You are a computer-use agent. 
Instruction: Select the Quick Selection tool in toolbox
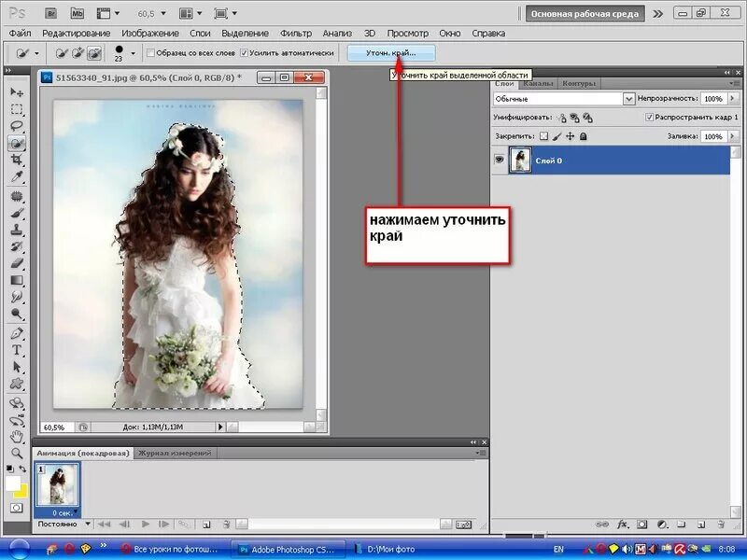[17, 143]
